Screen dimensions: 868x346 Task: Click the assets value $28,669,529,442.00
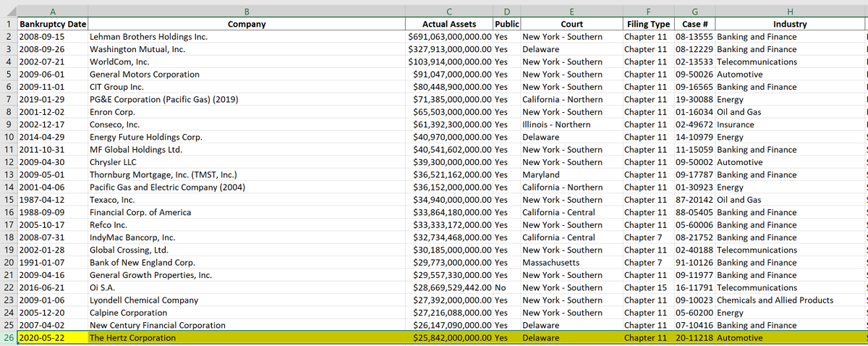[449, 287]
